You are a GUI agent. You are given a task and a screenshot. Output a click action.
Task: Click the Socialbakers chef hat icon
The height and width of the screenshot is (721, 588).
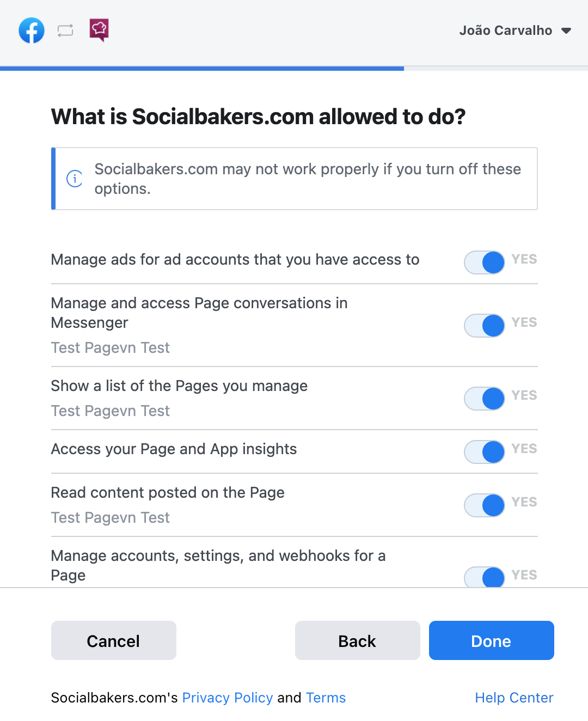[x=99, y=30]
